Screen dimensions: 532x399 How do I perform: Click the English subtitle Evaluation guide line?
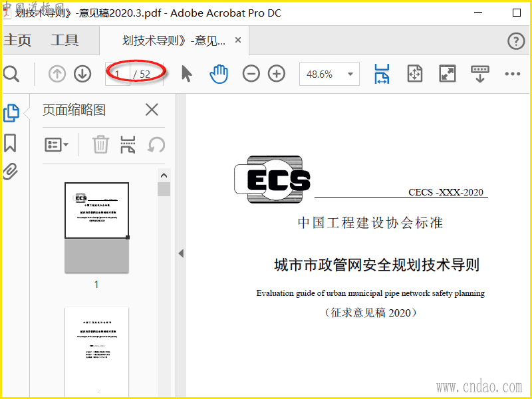[370, 293]
